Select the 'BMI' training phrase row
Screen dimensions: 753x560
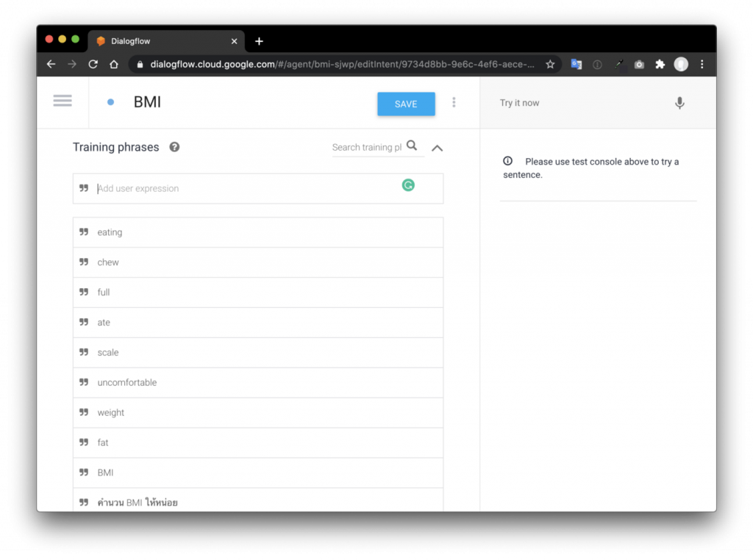tap(258, 473)
